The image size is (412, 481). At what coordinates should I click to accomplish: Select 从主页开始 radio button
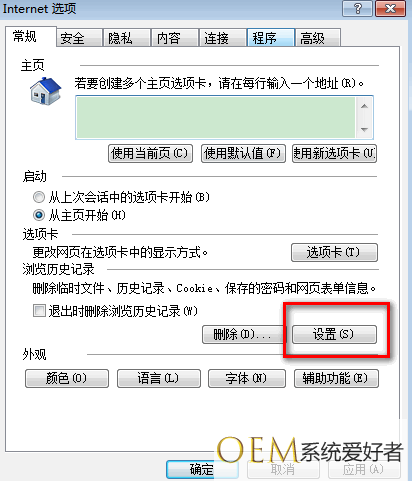coord(39,215)
